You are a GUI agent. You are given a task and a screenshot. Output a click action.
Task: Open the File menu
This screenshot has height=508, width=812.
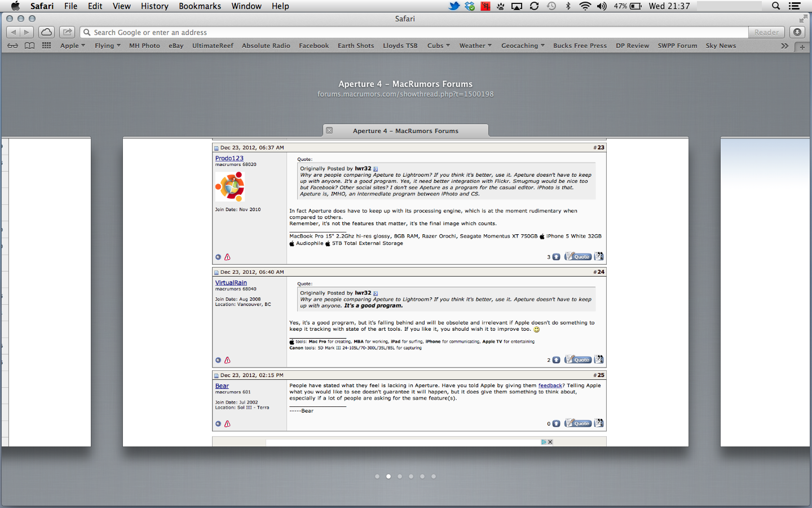[70, 6]
